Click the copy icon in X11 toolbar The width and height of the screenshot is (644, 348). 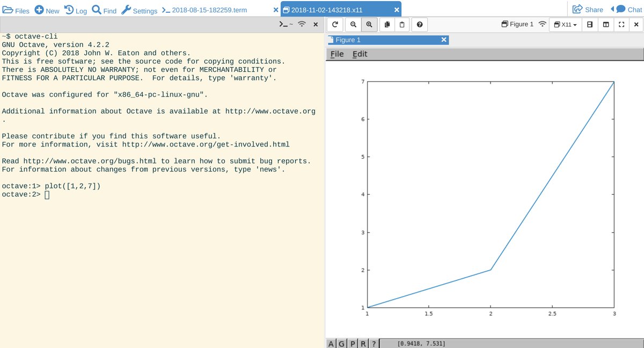[387, 24]
